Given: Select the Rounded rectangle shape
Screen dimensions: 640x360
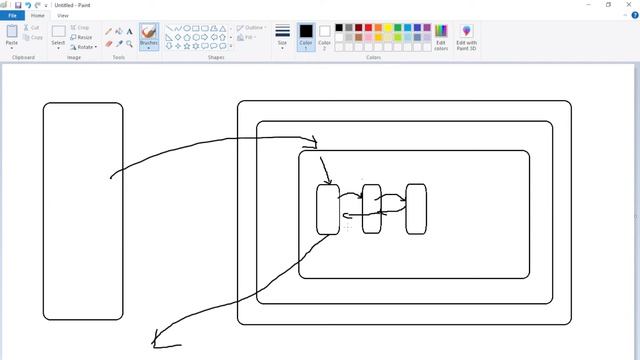Looking at the screenshot, I should point(205,28).
